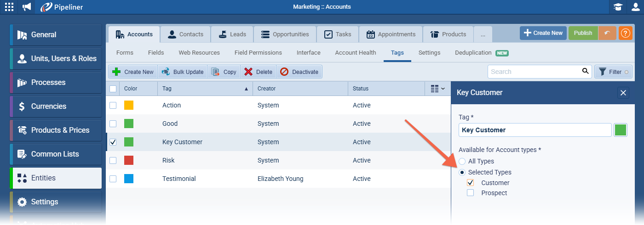
Task: Sort by the Tag column header
Action: [205, 89]
